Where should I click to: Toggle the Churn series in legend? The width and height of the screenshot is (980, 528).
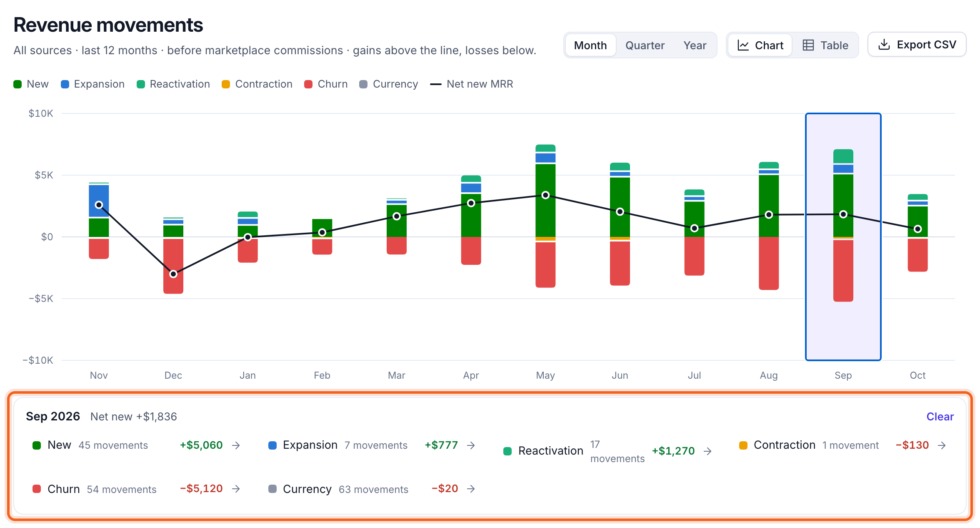coord(326,84)
